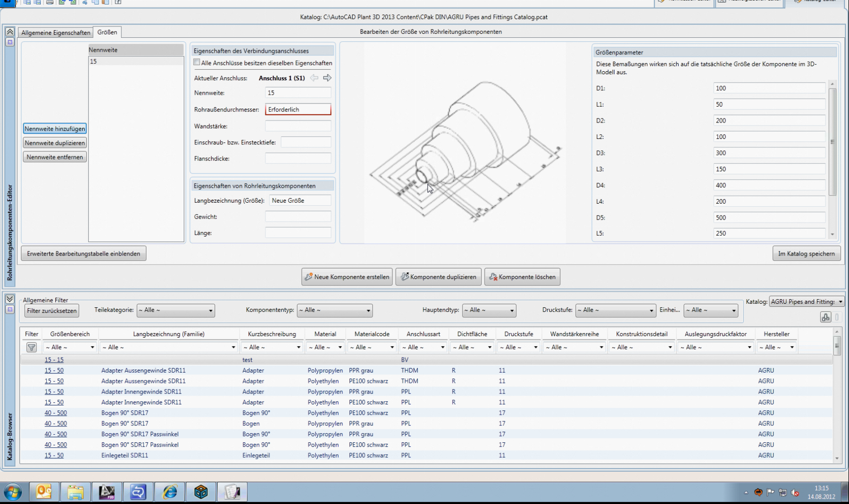Open the 15 - 15 size range link
Viewport: 849px width, 504px height.
54,360
